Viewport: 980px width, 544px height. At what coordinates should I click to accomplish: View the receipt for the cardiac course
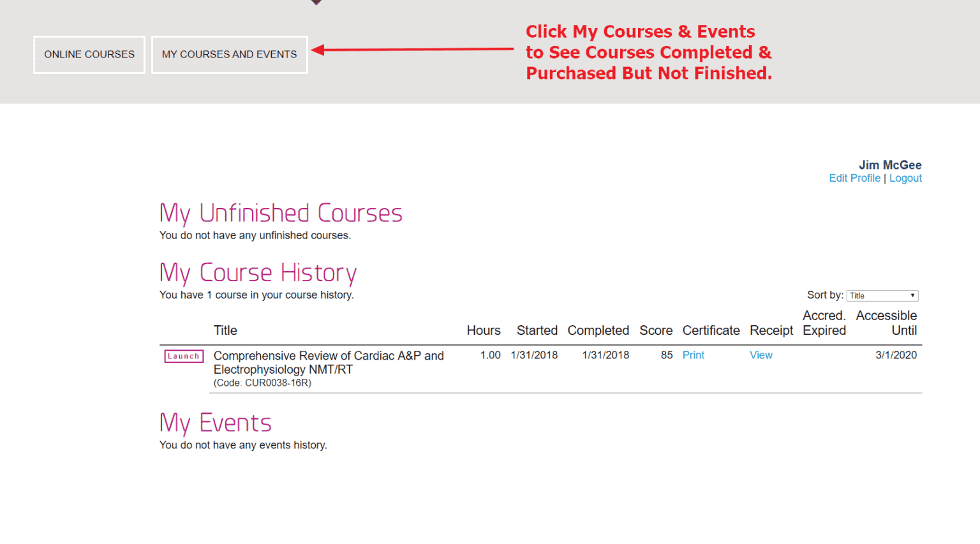coord(761,355)
